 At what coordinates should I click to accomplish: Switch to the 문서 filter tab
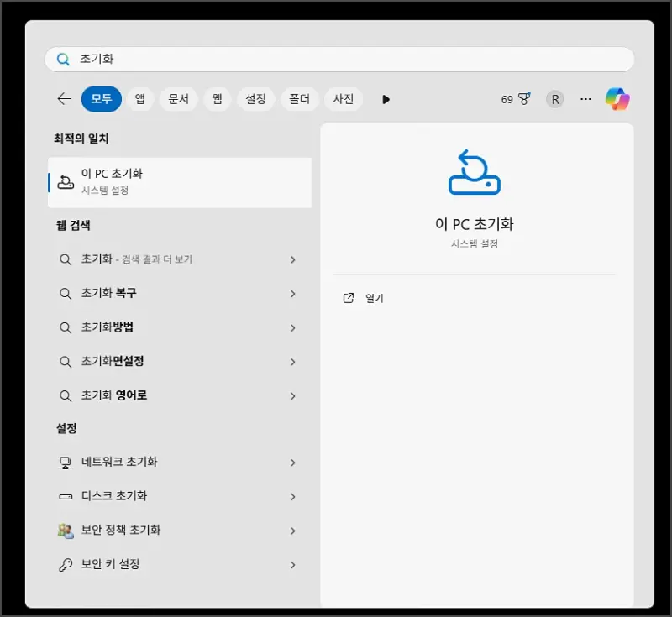pyautogui.click(x=178, y=99)
